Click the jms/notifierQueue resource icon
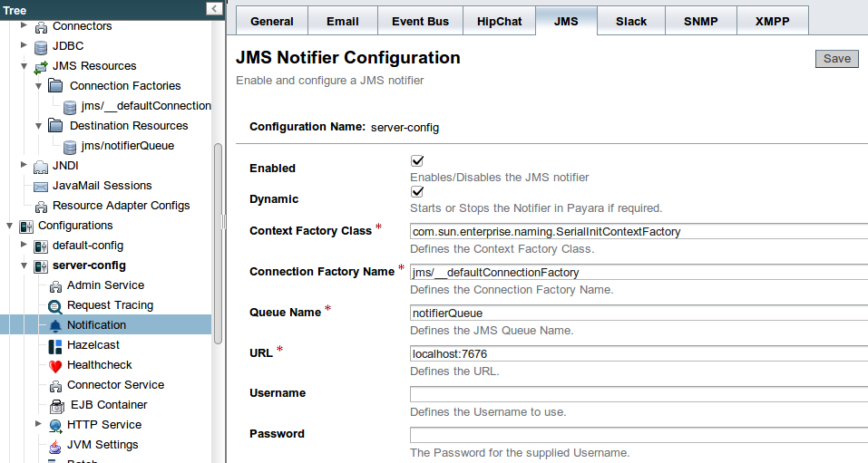 click(x=70, y=147)
